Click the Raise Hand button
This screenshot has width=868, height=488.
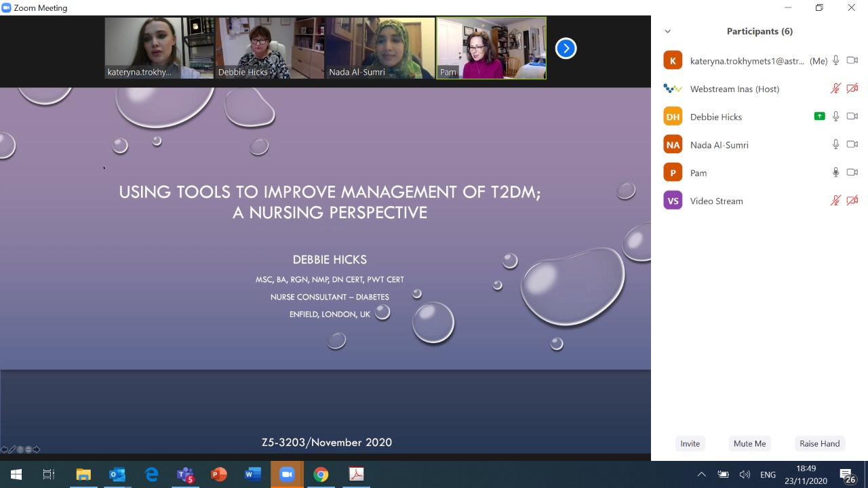(819, 443)
